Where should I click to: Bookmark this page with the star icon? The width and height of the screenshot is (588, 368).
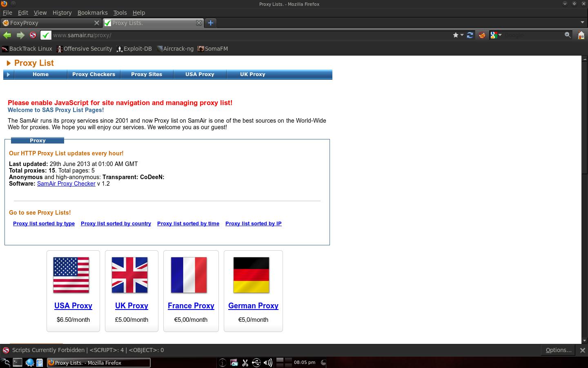[456, 35]
